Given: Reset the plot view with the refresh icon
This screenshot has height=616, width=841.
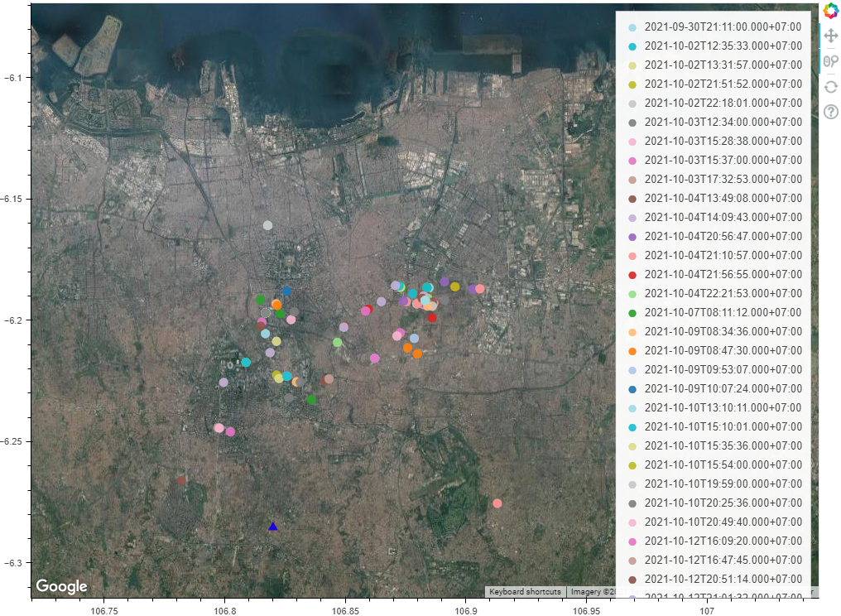Looking at the screenshot, I should point(829,85).
